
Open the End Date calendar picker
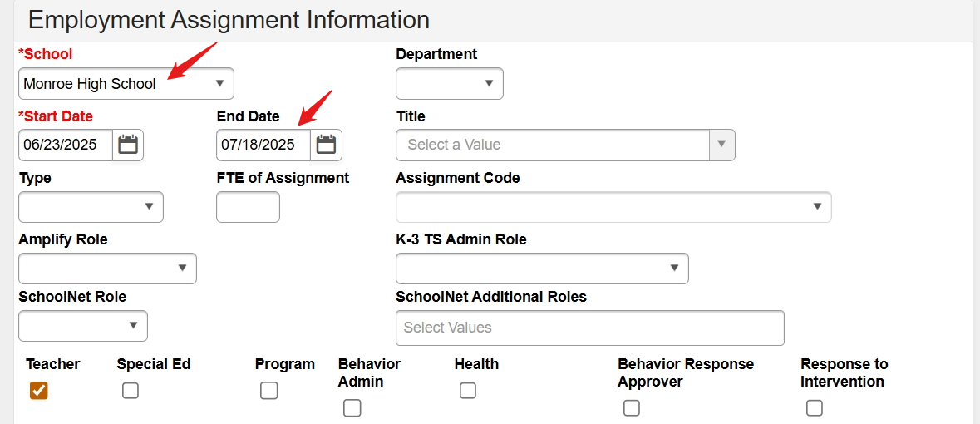click(x=327, y=145)
